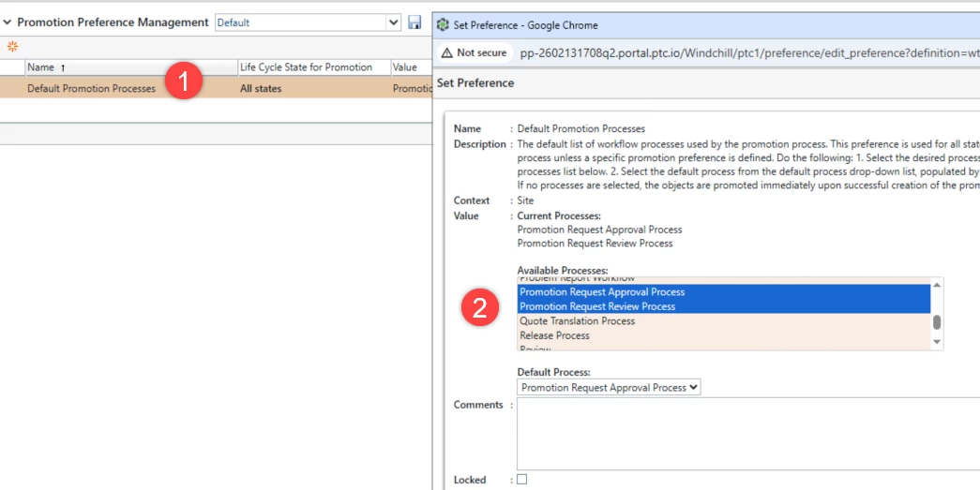
Task: Click the All states cell
Action: pyautogui.click(x=261, y=89)
